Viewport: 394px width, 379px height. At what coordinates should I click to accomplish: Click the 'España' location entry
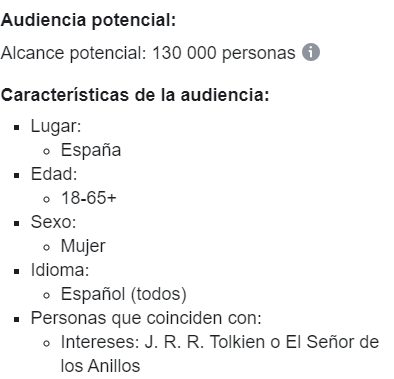(91, 150)
